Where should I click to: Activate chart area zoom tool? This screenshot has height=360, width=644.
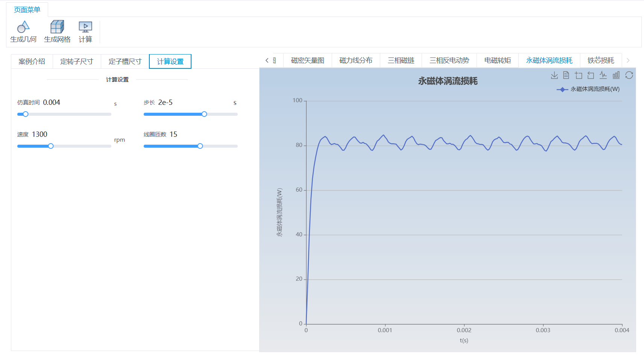[x=579, y=76]
